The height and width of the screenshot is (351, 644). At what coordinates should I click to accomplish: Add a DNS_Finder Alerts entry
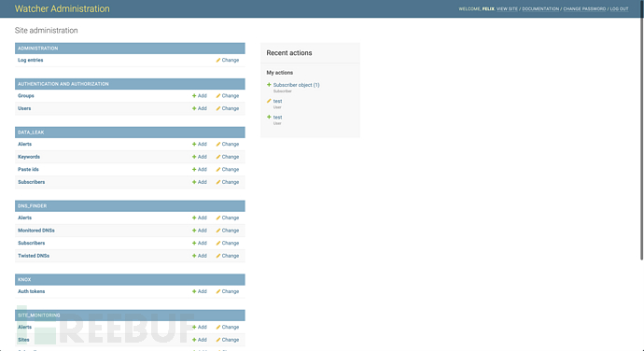(200, 218)
